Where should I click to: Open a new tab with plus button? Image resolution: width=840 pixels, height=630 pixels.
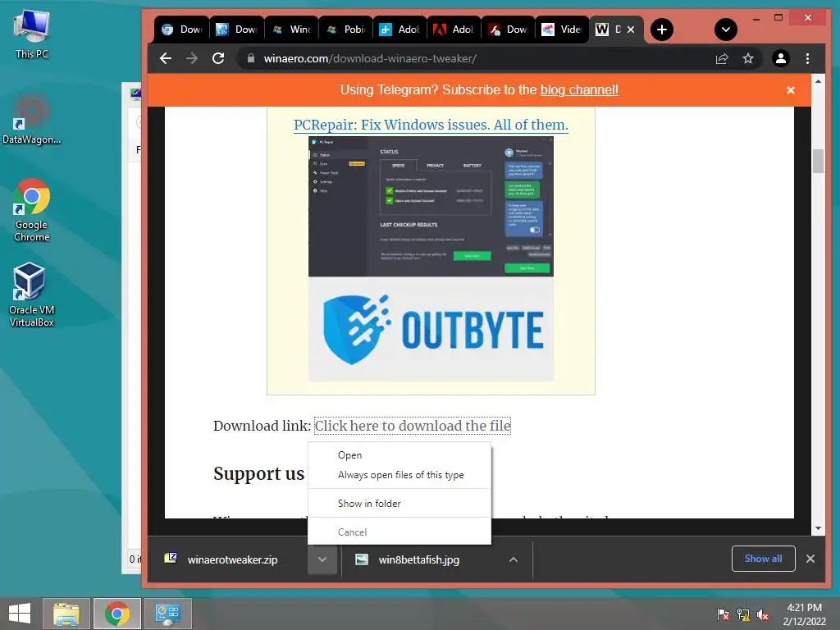pos(662,30)
